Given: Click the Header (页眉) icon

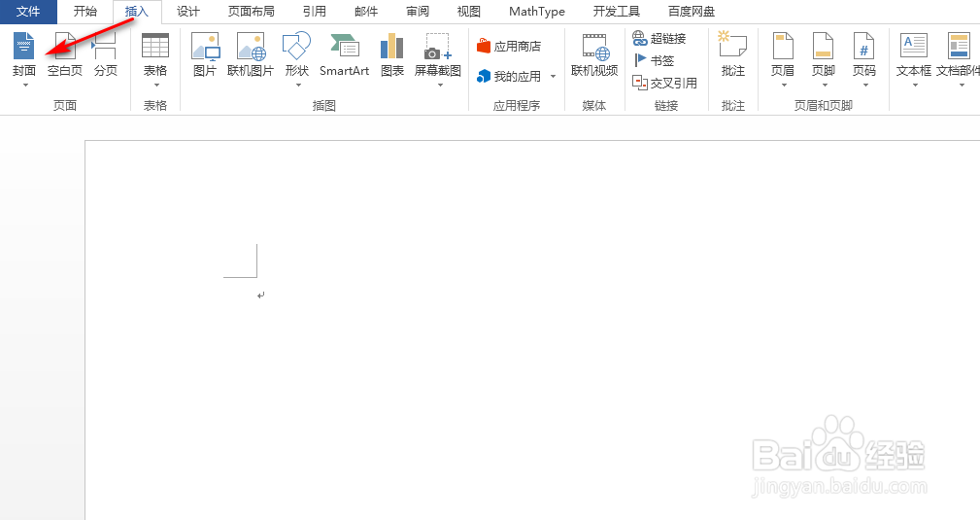Looking at the screenshot, I should click(x=783, y=46).
